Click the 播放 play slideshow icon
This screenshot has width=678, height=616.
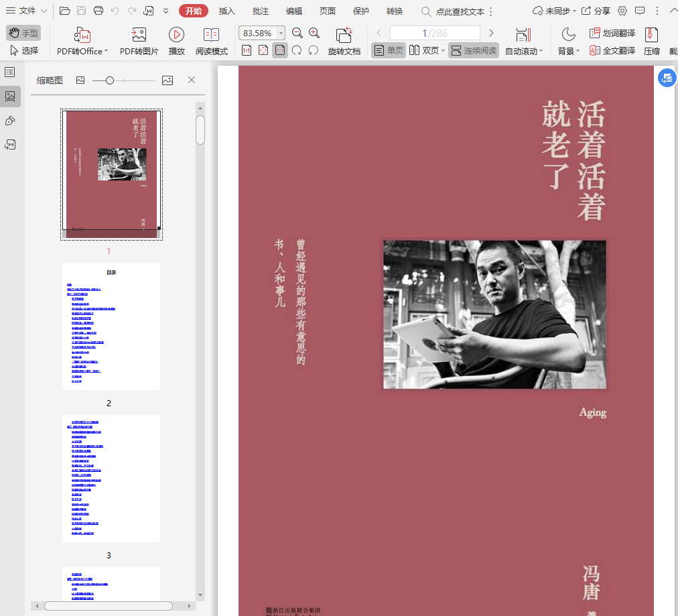point(176,36)
